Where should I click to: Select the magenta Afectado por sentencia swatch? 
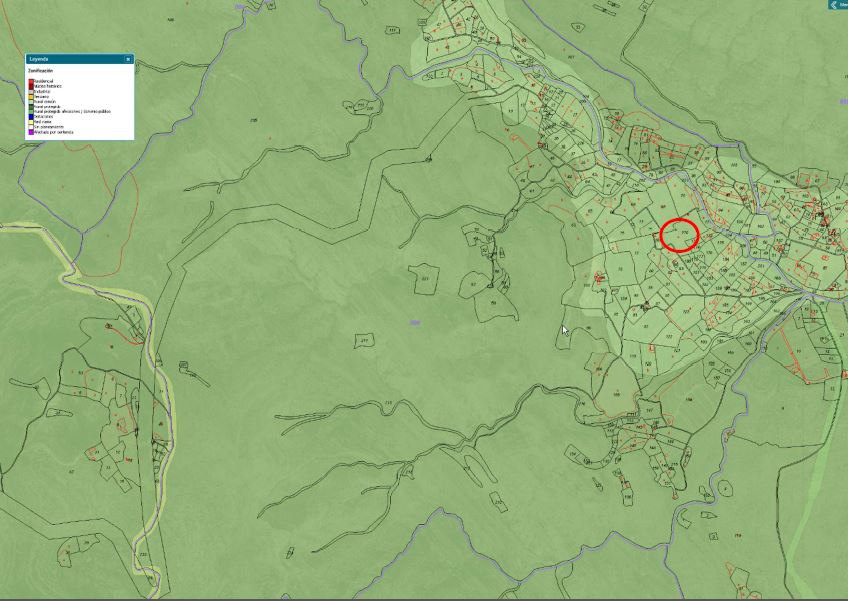[x=31, y=131]
